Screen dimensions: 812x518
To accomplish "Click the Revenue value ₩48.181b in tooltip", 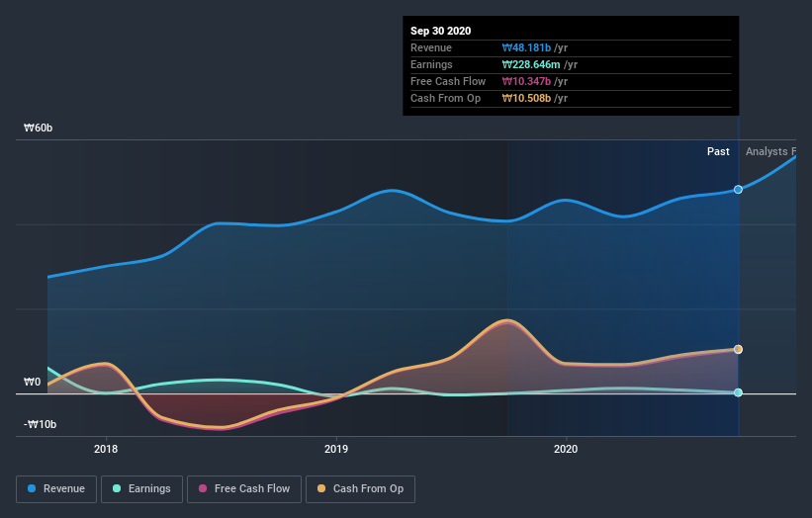I will click(526, 47).
